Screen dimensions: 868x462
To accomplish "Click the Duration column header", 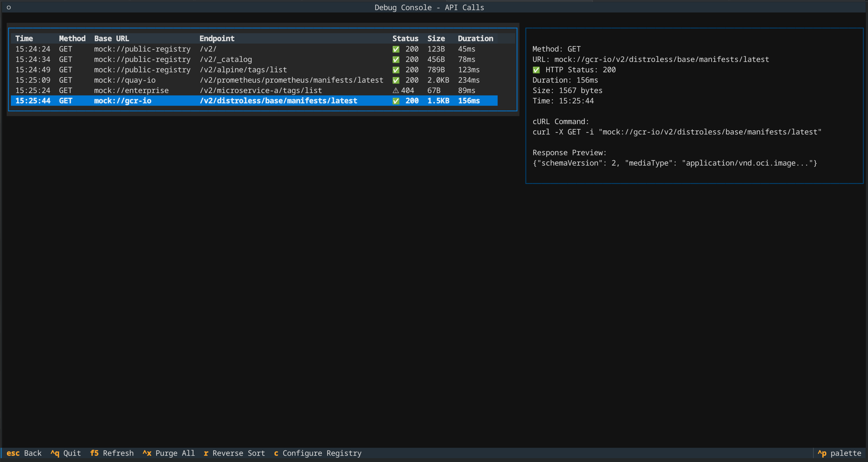I will click(x=475, y=38).
